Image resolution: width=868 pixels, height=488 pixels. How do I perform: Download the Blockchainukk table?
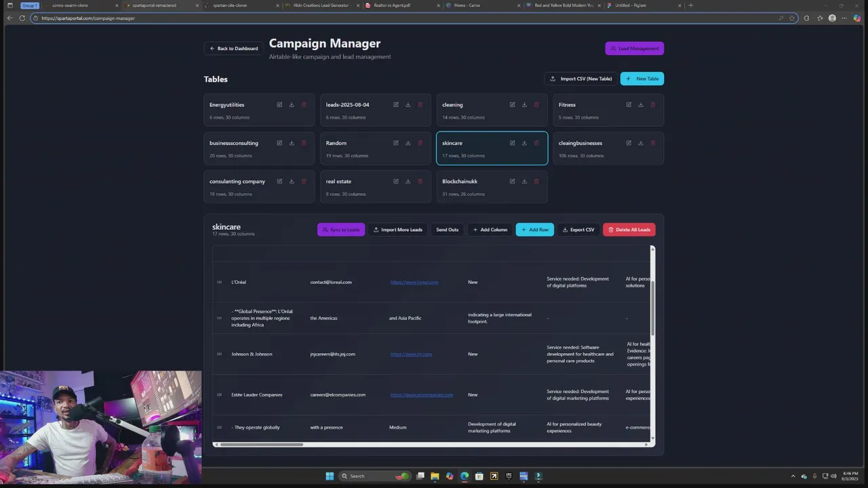(524, 181)
